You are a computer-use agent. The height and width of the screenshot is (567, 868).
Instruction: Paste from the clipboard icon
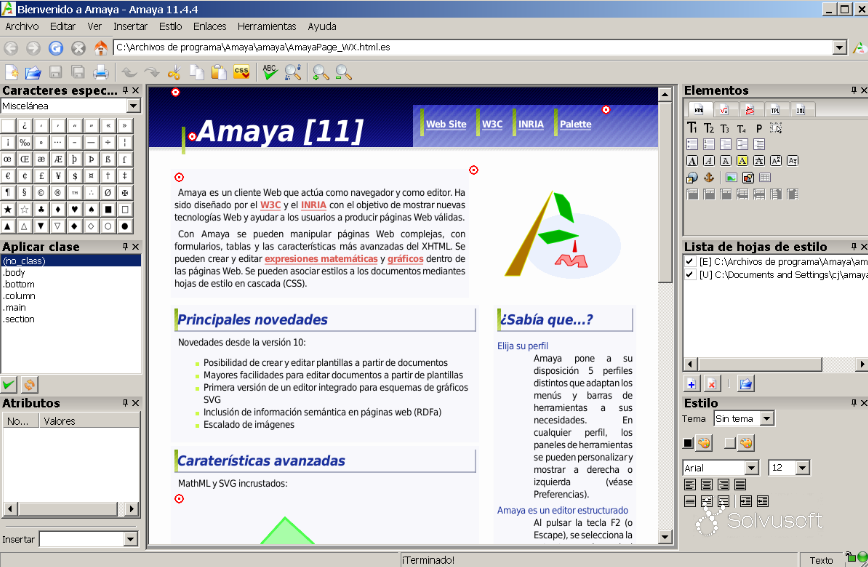coord(219,72)
